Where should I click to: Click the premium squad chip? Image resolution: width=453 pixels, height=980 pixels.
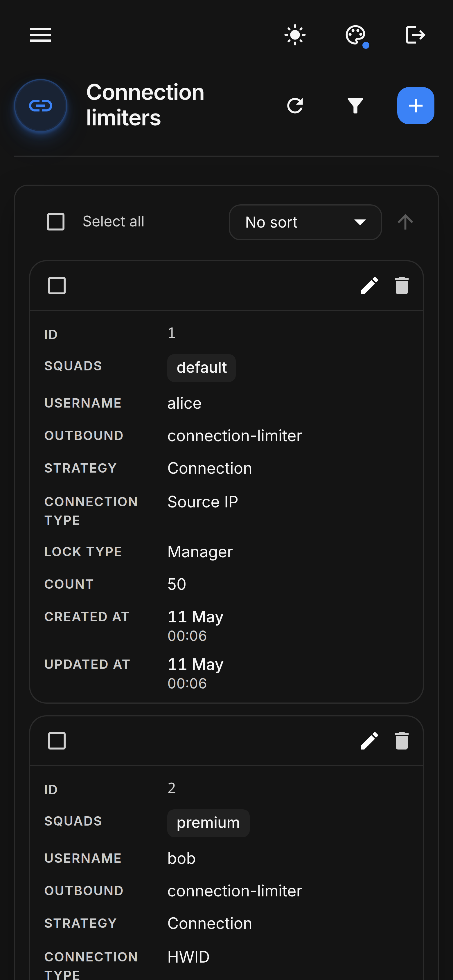(208, 823)
